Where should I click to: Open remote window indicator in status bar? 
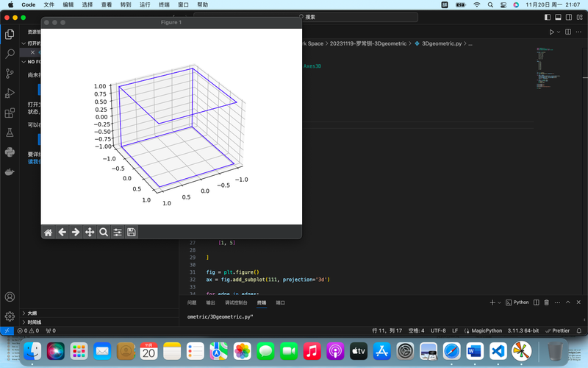point(7,330)
